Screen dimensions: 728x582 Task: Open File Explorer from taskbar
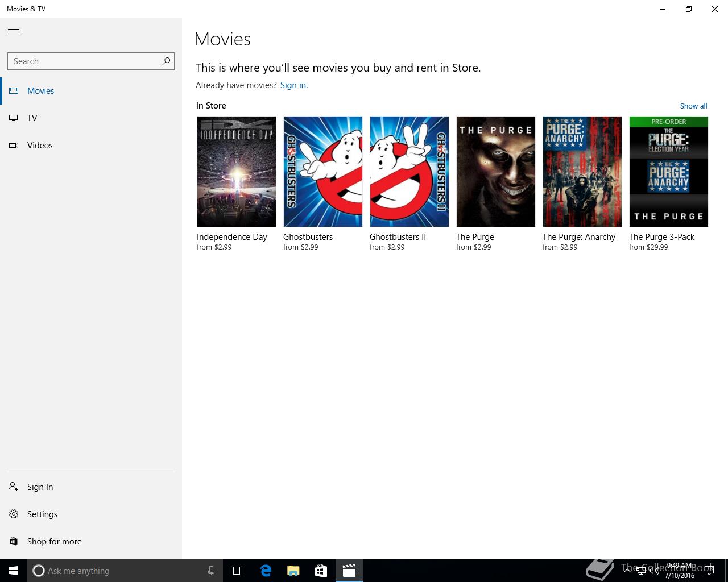click(293, 571)
